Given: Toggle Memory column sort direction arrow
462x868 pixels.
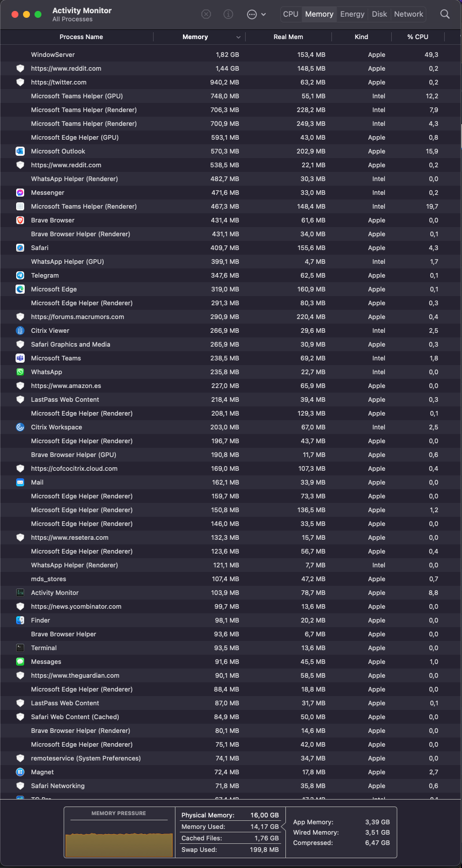Looking at the screenshot, I should coord(238,37).
